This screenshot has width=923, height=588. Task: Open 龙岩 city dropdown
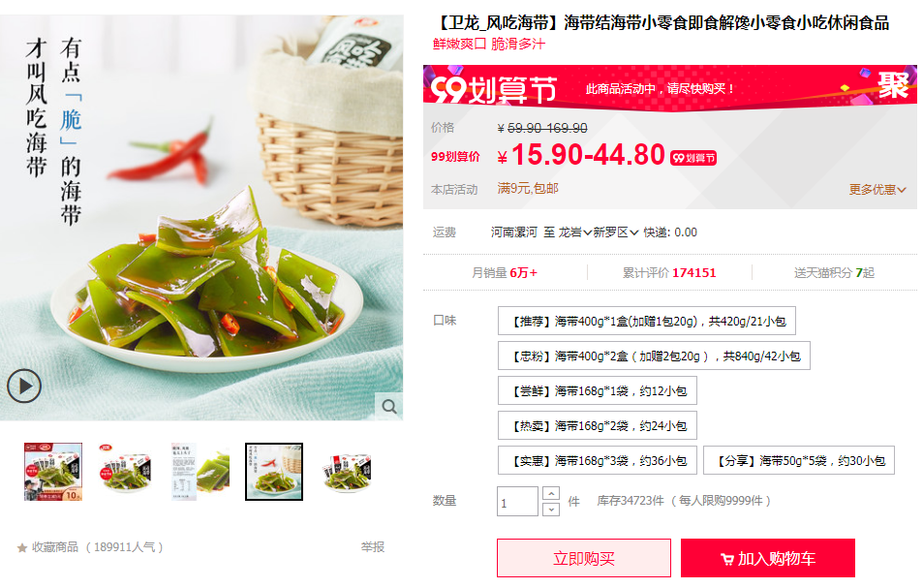(574, 232)
